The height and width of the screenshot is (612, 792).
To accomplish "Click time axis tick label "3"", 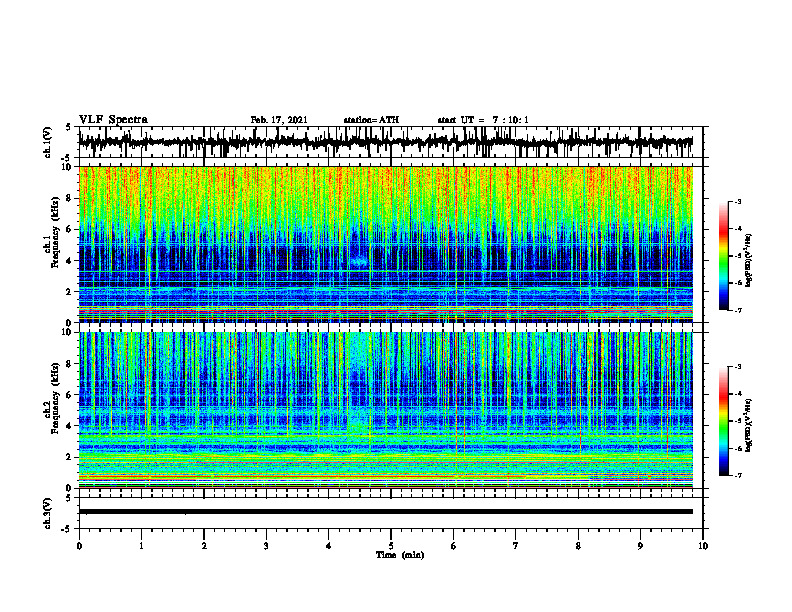I will click(266, 546).
